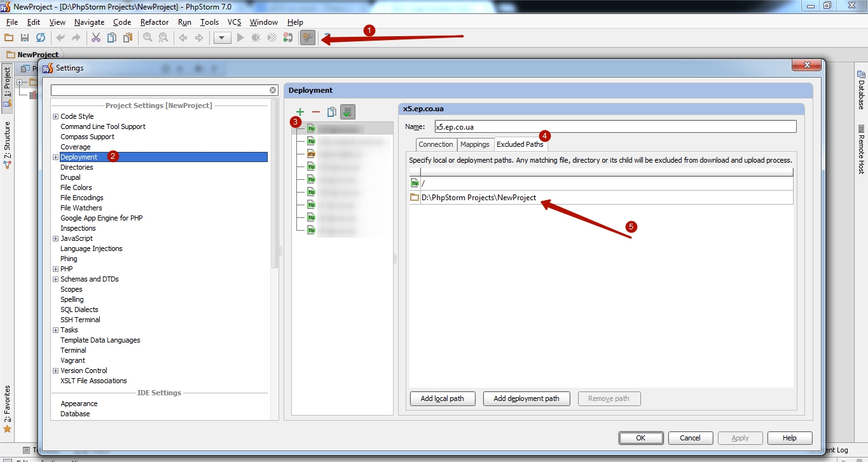Confirm settings with the OK button
Viewport: 868px width, 462px height.
pyautogui.click(x=641, y=438)
